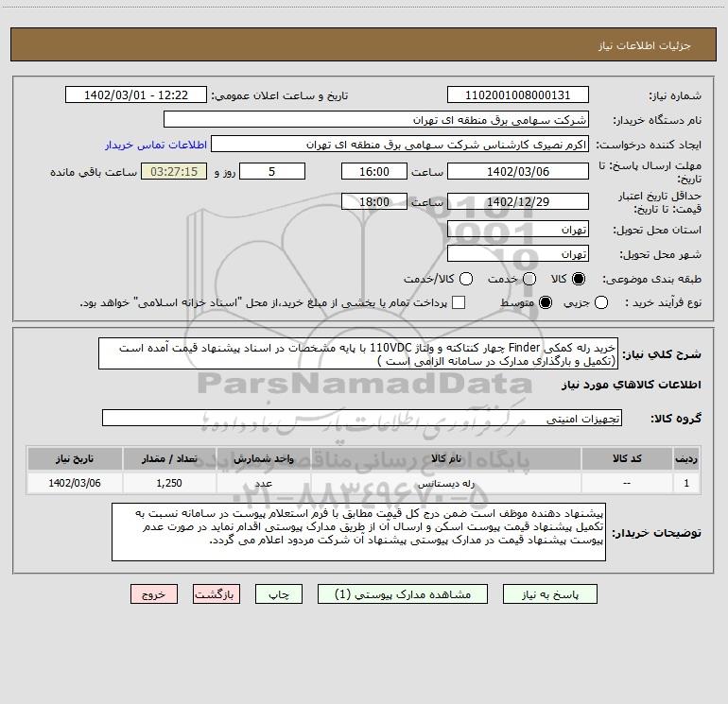Click the remaining days field showing 5
The width and height of the screenshot is (728, 704).
tap(272, 171)
